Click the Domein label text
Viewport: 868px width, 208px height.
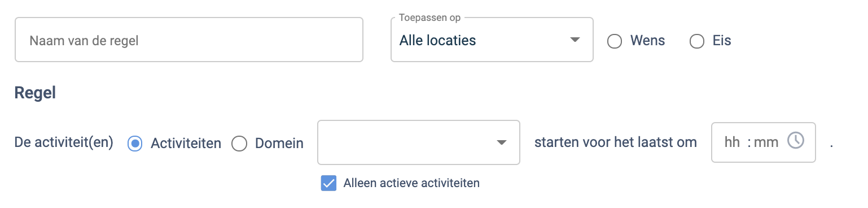[279, 144]
